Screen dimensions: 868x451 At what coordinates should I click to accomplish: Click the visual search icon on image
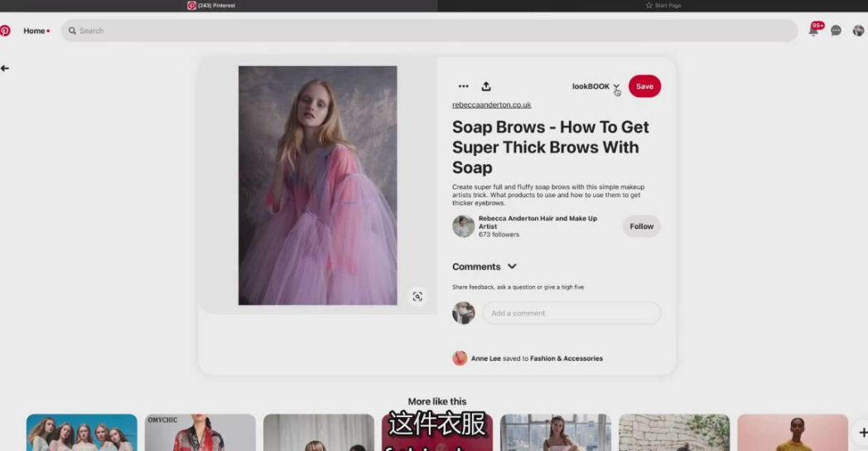click(417, 296)
